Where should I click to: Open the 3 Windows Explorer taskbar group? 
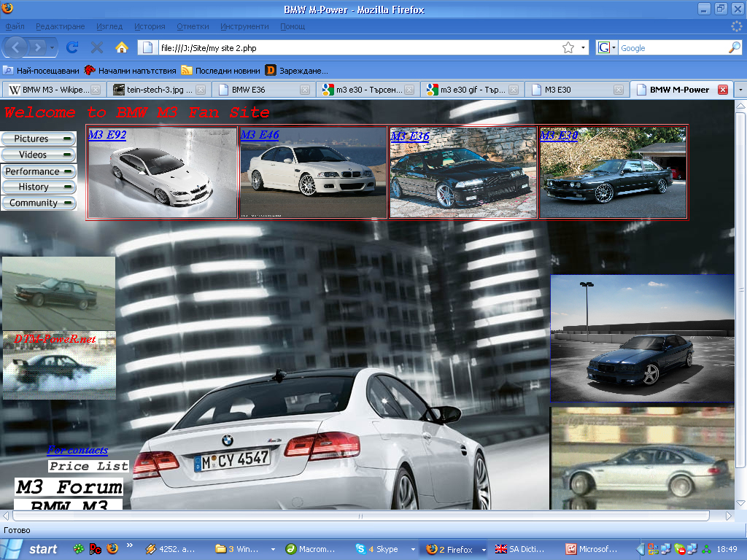(x=245, y=549)
